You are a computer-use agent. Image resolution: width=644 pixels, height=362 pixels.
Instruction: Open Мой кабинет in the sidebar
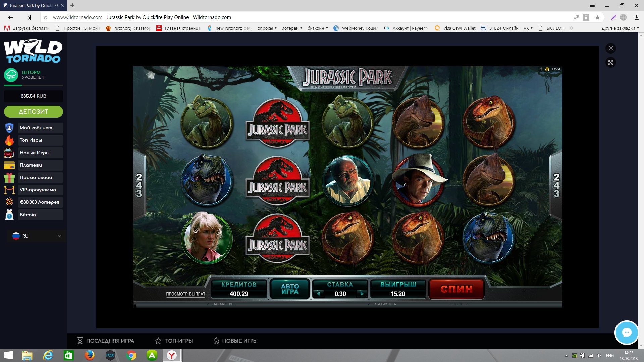(36, 128)
